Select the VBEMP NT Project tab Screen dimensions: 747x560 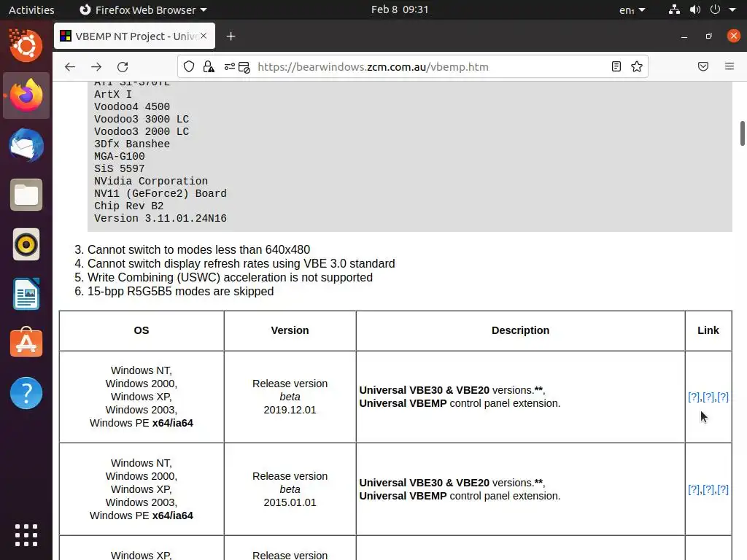pyautogui.click(x=134, y=36)
